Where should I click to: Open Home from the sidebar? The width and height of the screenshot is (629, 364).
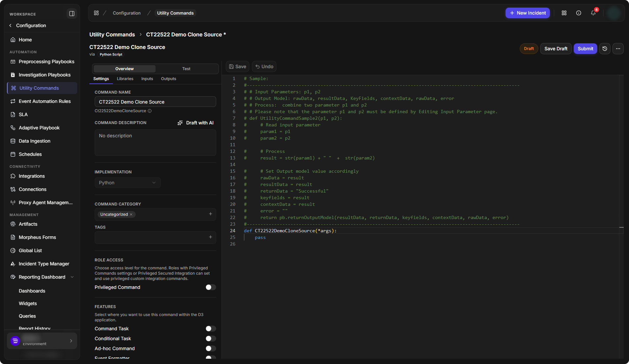42,40
